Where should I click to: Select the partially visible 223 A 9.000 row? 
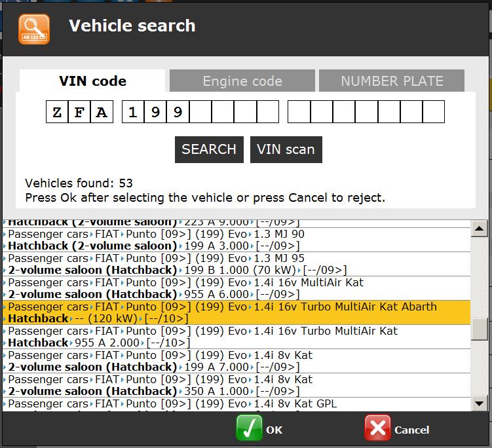click(237, 223)
